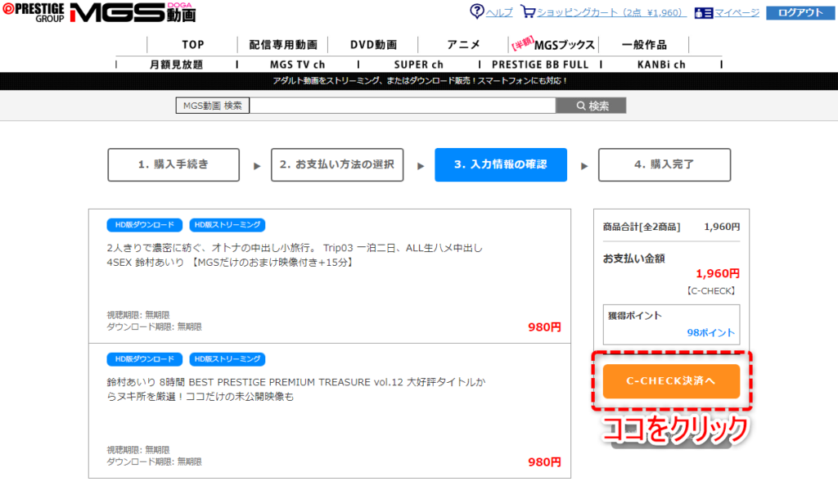Open the MGS TV ch submenu item
Image resolution: width=838 pixels, height=504 pixels.
click(297, 65)
